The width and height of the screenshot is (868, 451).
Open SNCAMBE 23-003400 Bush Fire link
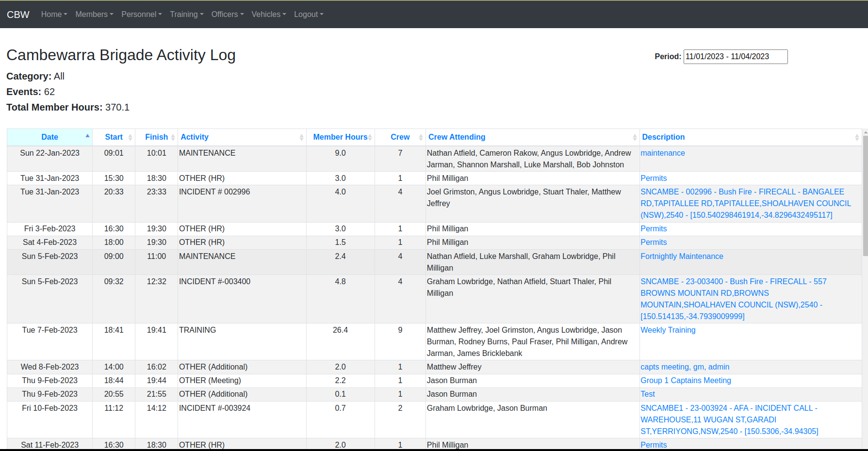734,299
